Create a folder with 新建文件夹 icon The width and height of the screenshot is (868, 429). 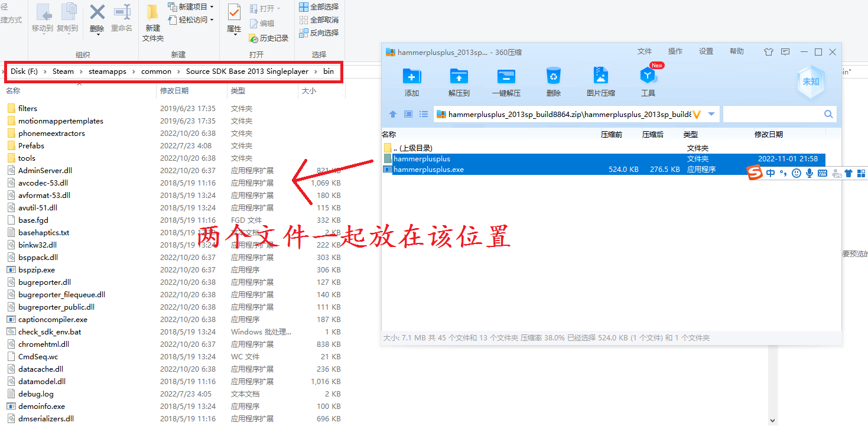click(x=152, y=12)
